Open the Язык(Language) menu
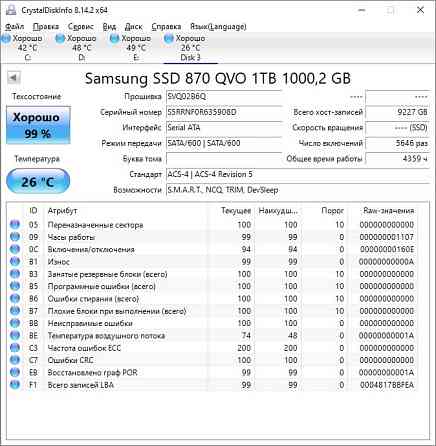436x446 pixels. 218,27
